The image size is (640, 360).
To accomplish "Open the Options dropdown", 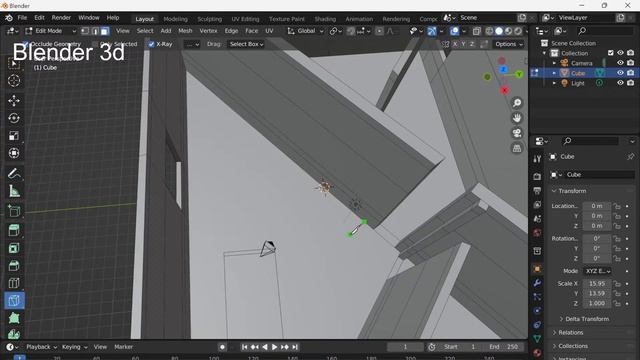I will [509, 44].
